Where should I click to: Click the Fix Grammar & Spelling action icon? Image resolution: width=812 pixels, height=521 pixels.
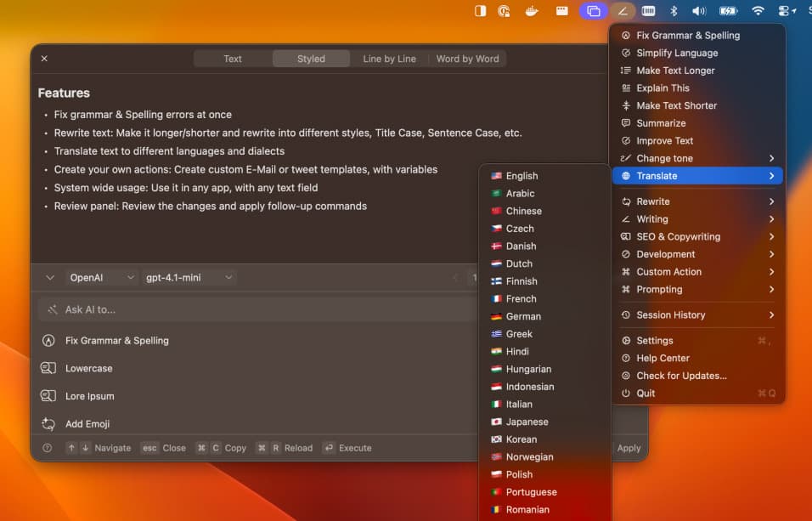pyautogui.click(x=48, y=341)
